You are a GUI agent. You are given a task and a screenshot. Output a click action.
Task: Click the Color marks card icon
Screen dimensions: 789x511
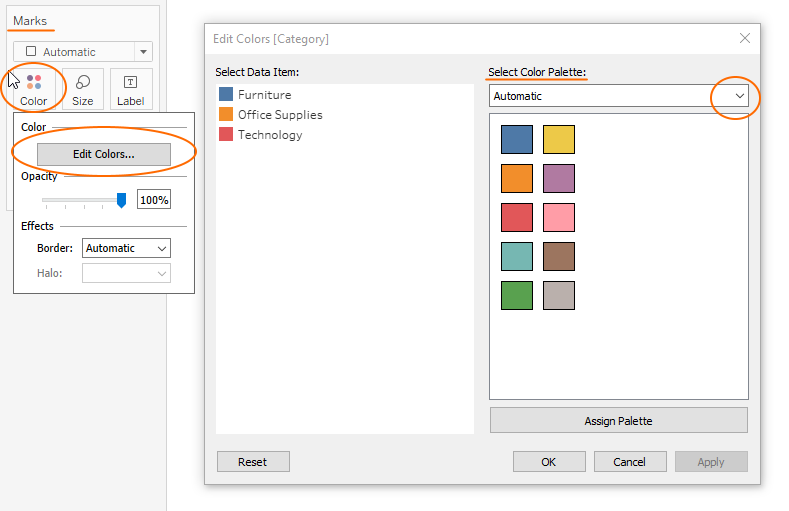34,88
